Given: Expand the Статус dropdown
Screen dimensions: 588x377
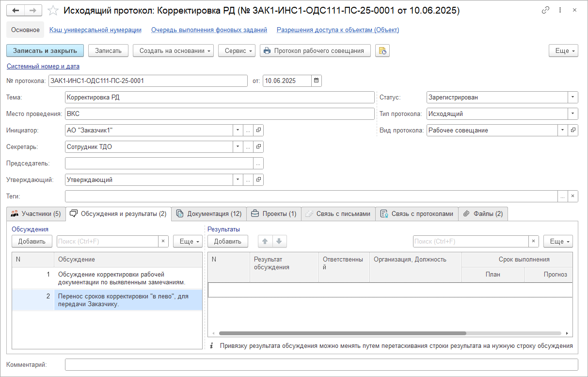Looking at the screenshot, I should (572, 98).
